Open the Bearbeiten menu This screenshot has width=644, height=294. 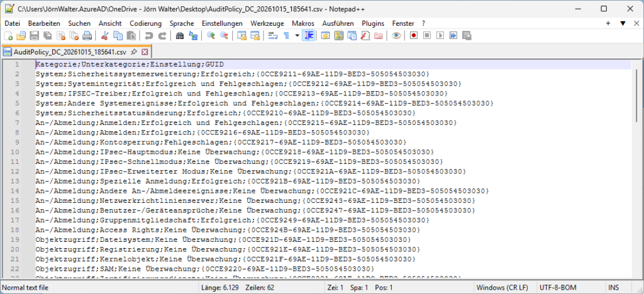[44, 23]
